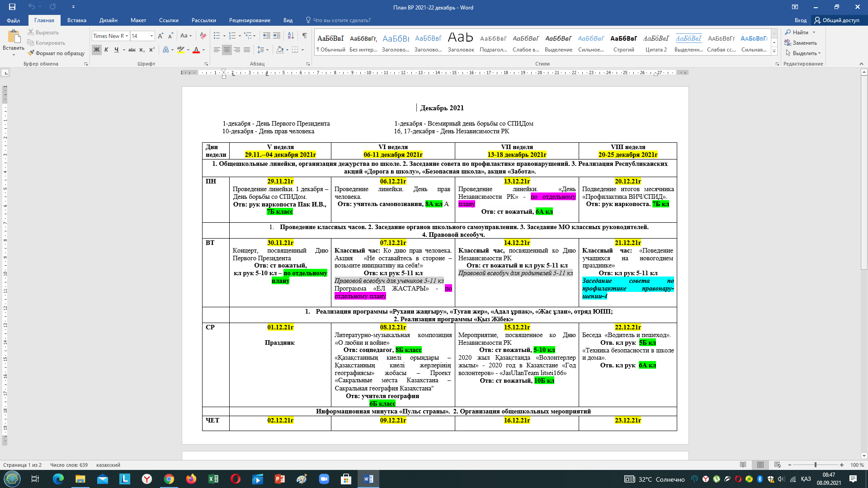
Task: Open Excel from the taskbar
Action: (213, 479)
